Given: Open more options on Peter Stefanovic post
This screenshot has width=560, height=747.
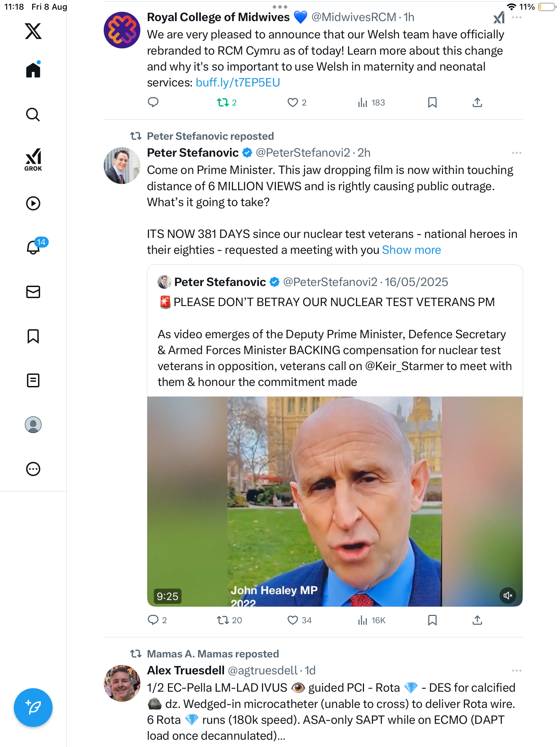Looking at the screenshot, I should [x=516, y=153].
